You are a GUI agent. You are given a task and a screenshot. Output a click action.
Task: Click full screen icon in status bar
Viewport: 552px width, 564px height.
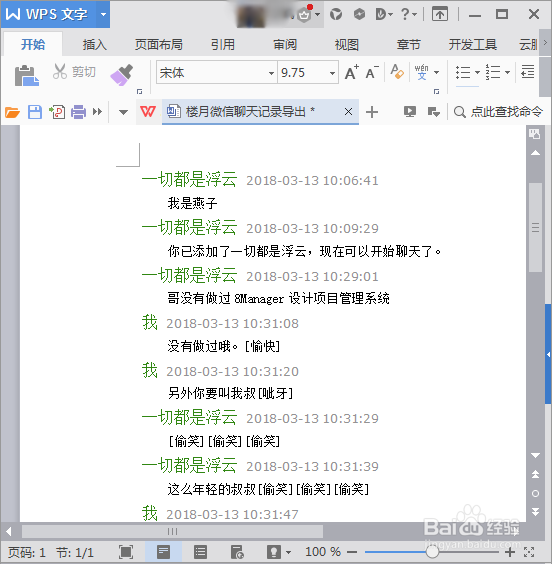click(126, 552)
